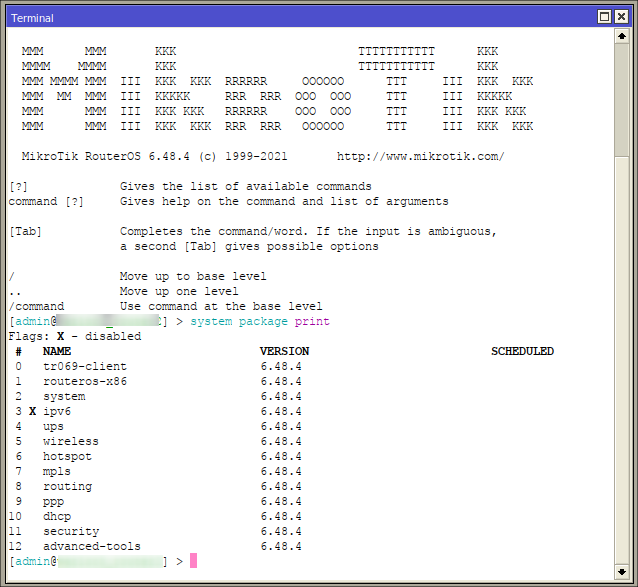The width and height of the screenshot is (638, 587).
Task: Click the X disabled flag beside ipv6
Action: coord(32,411)
